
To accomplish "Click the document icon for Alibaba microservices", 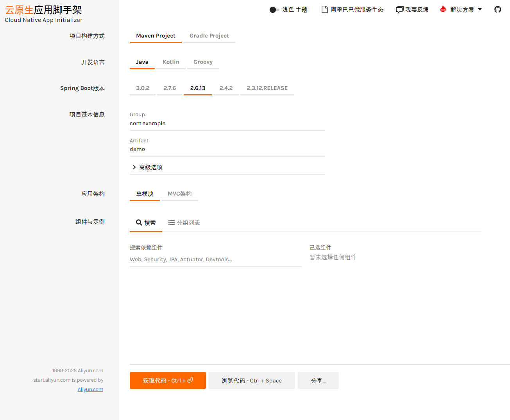I will click(x=324, y=9).
